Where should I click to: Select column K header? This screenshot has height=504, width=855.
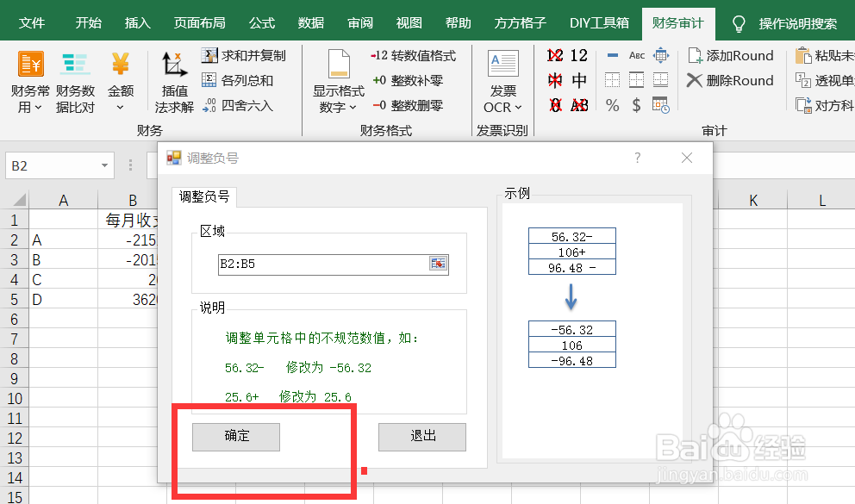[x=753, y=200]
